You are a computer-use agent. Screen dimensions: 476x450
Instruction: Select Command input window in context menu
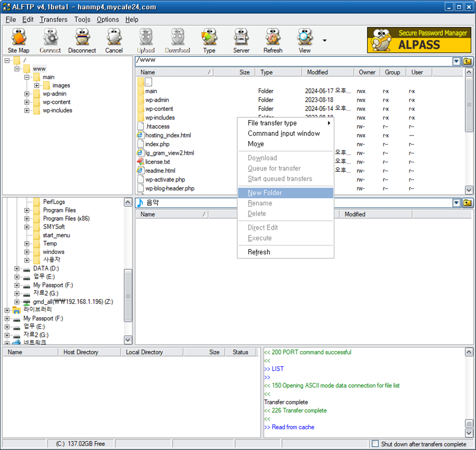[286, 133]
